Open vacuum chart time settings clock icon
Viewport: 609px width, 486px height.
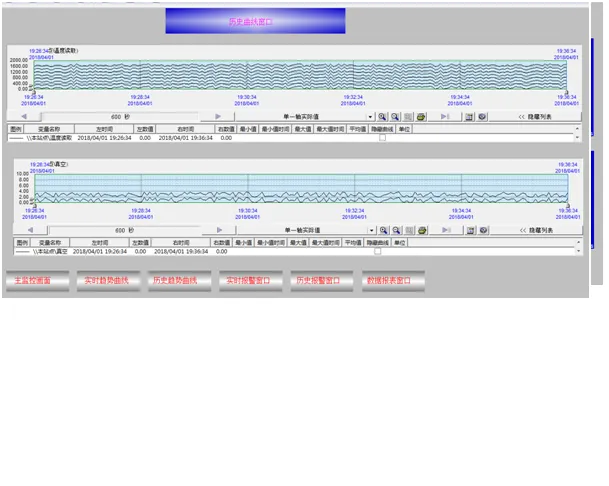[483, 230]
